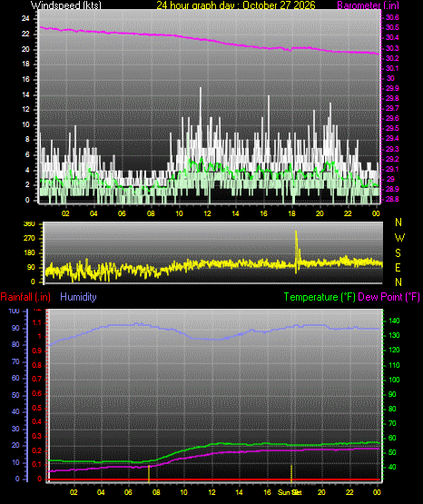
Task: Click the 'Temperature (°F)' label
Action: [320, 297]
